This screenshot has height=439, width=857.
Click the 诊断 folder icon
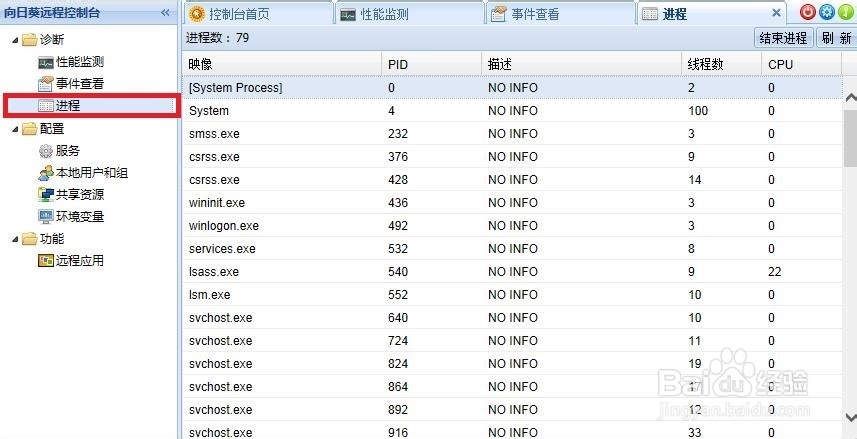[29, 40]
